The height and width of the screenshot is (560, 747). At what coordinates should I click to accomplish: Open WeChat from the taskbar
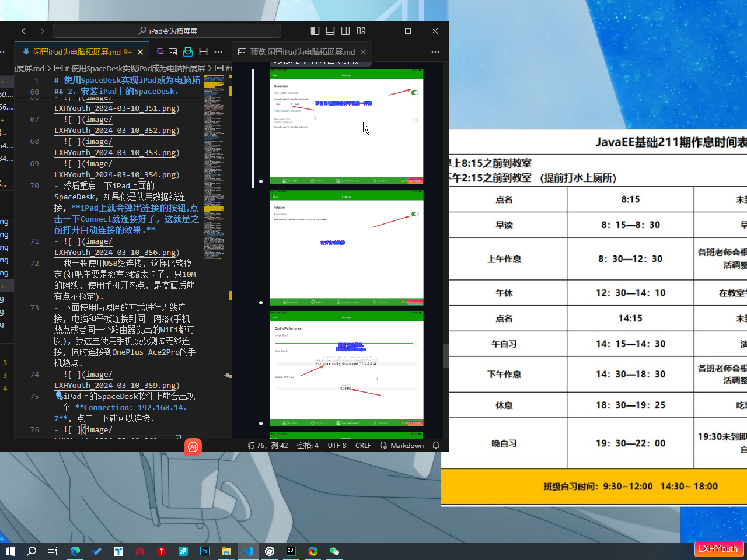(x=334, y=551)
